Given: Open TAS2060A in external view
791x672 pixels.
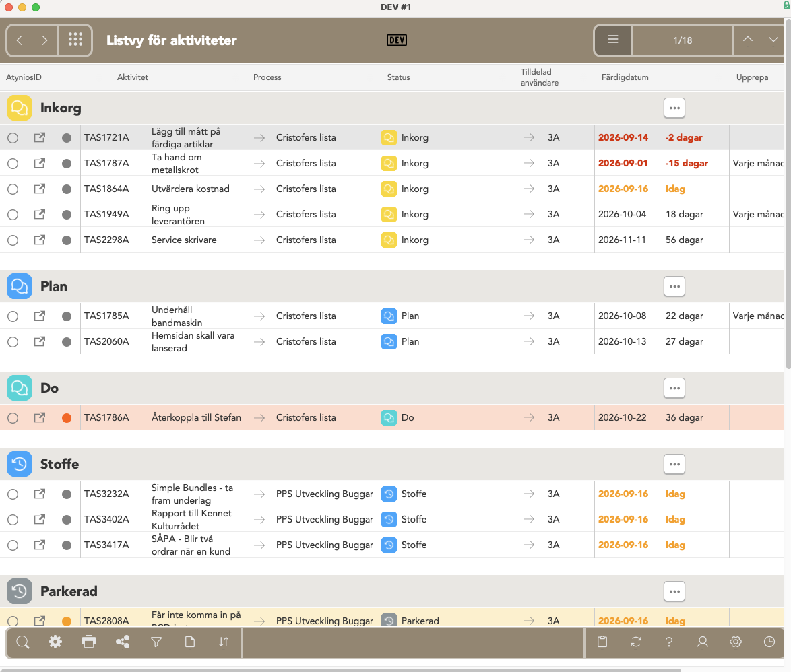Looking at the screenshot, I should click(39, 342).
